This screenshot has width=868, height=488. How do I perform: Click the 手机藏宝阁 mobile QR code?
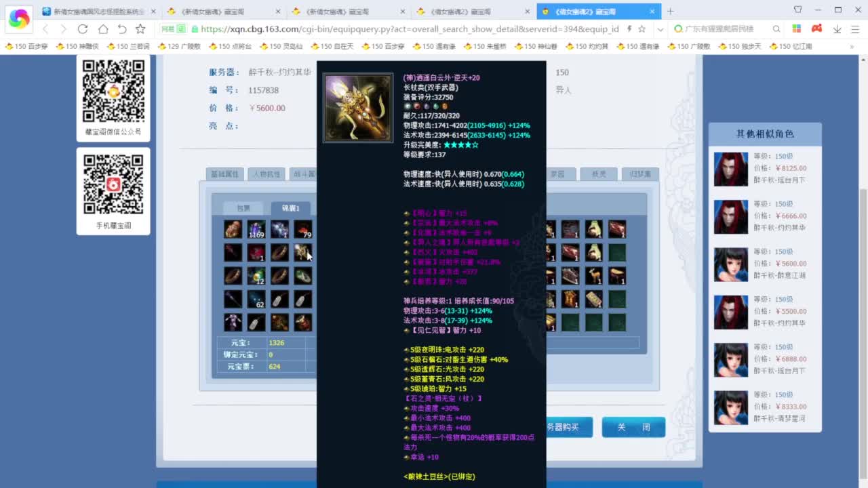pos(113,184)
